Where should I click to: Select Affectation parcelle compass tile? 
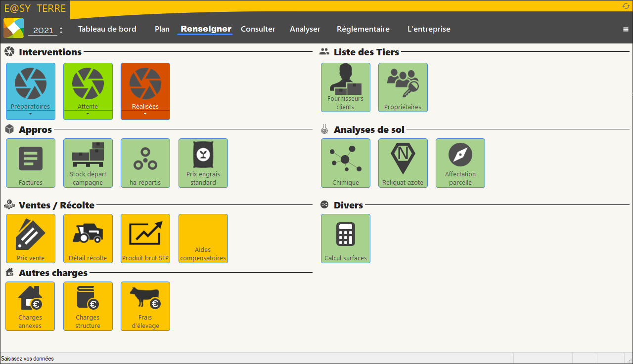pos(460,163)
